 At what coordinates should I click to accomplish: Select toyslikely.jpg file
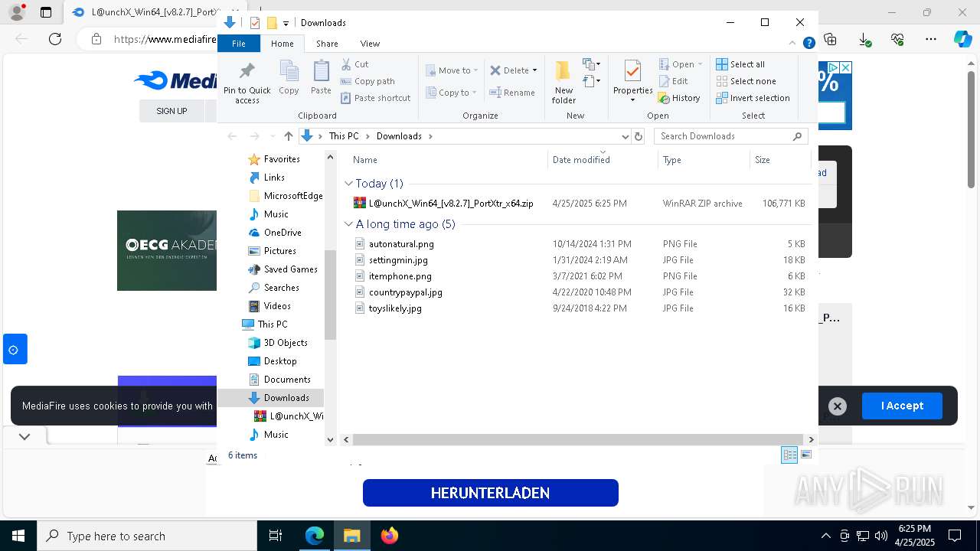click(579, 308)
